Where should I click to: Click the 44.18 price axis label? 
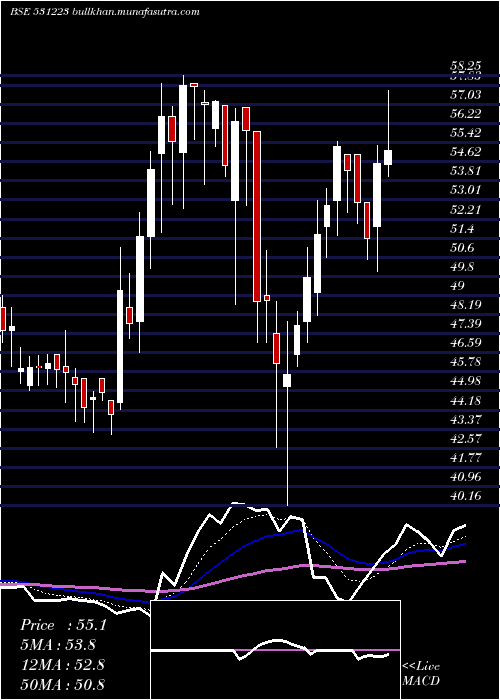[x=466, y=400]
